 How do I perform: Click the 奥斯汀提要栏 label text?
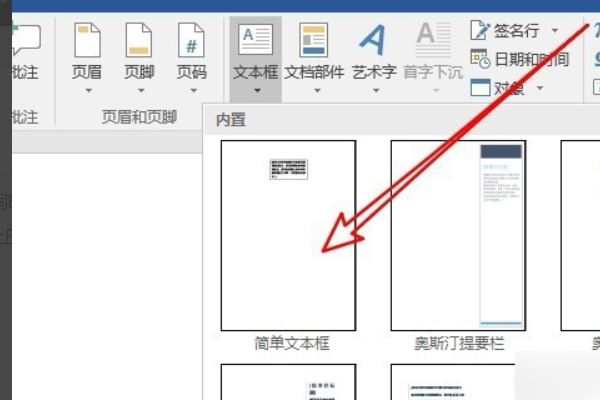coord(459,343)
